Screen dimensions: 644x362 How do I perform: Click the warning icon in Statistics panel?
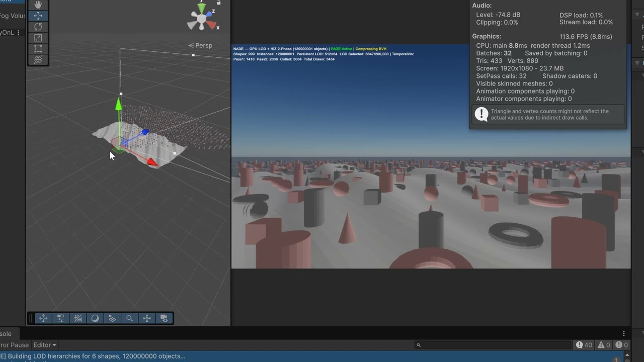point(481,114)
